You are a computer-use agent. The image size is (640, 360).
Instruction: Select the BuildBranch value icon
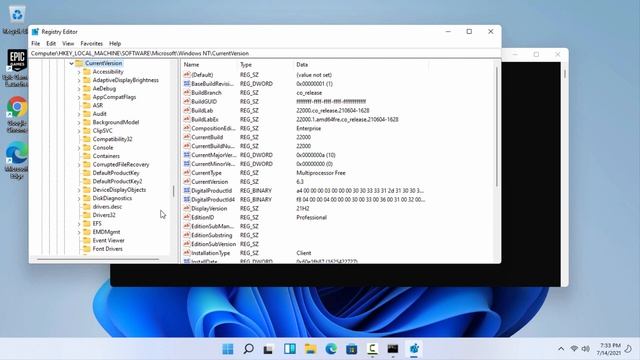coord(187,93)
